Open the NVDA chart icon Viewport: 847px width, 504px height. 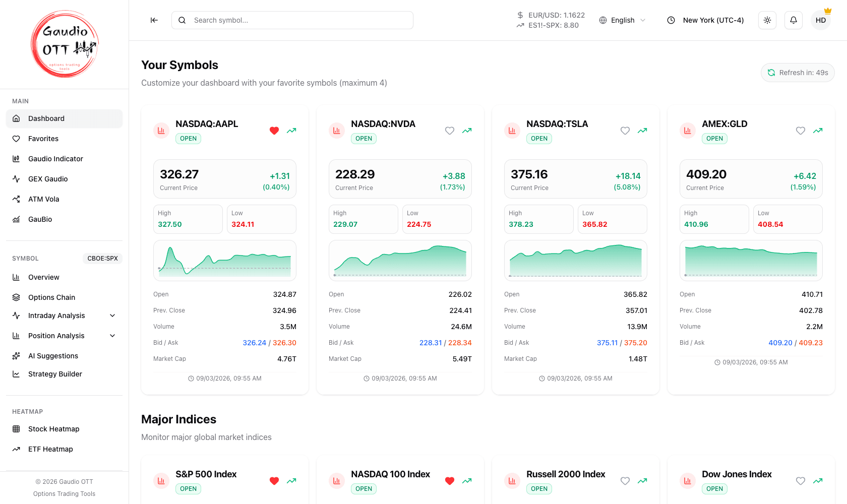(337, 131)
